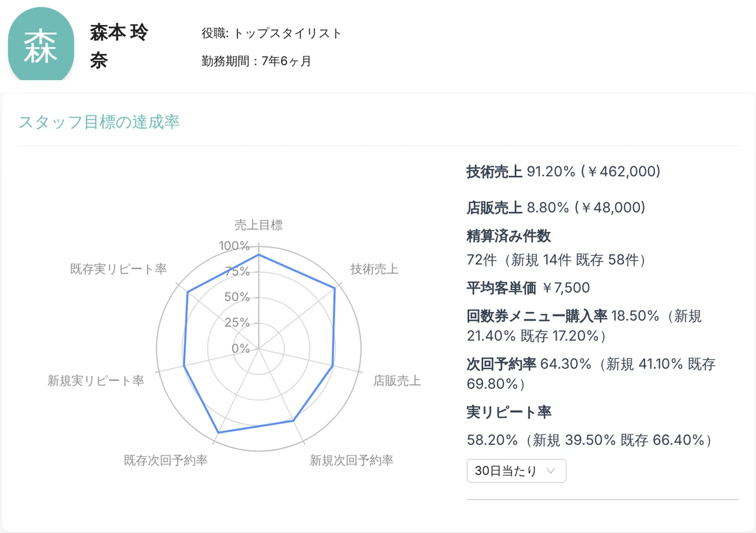The height and width of the screenshot is (533, 756).
Task: Click the 既存次回予約率 radar axis label
Action: (166, 460)
